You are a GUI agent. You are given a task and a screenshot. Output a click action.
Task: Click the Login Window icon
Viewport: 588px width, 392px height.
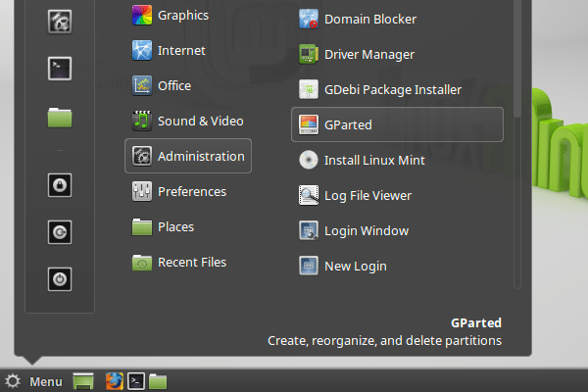click(309, 230)
